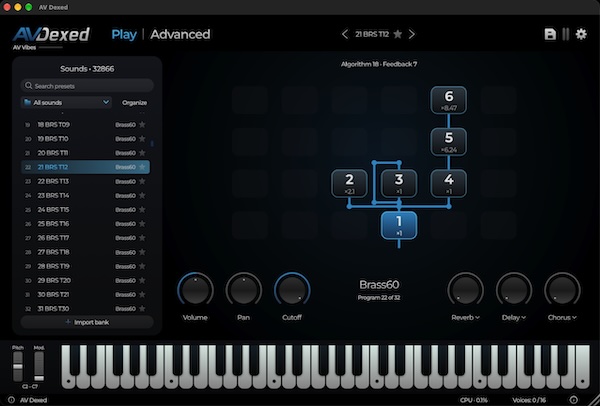Click the Cutoff knob
This screenshot has width=600, height=406.
[x=292, y=290]
